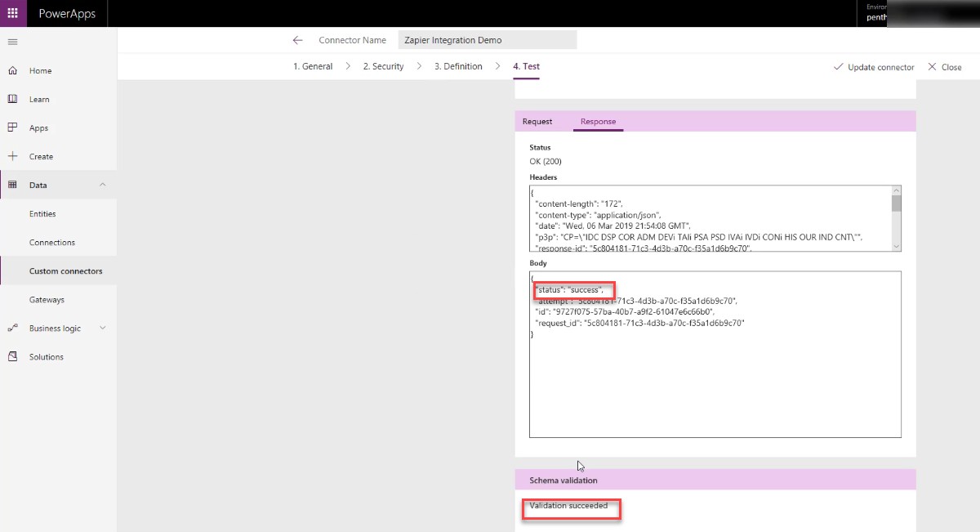Open the 3. Definition step
The width and height of the screenshot is (980, 532).
pyautogui.click(x=458, y=66)
